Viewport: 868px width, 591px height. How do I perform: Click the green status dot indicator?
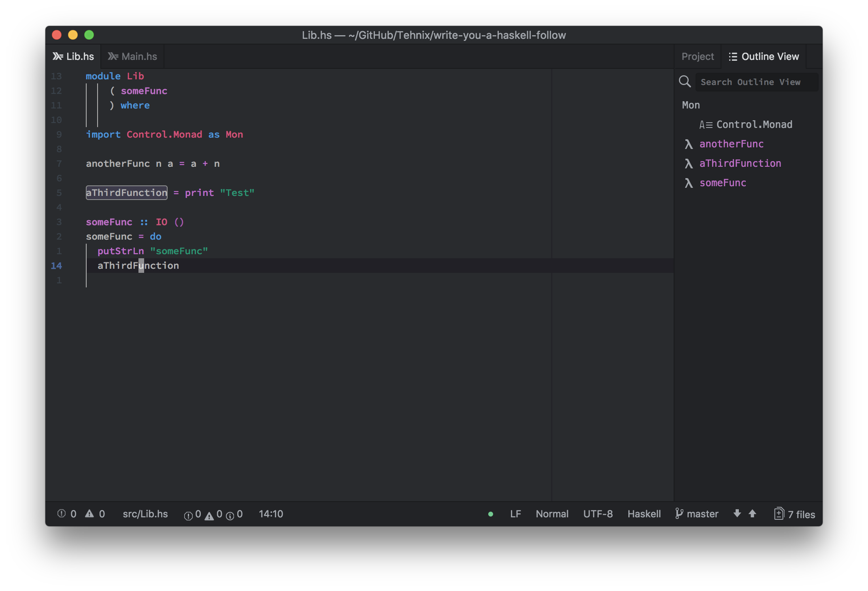coord(490,514)
